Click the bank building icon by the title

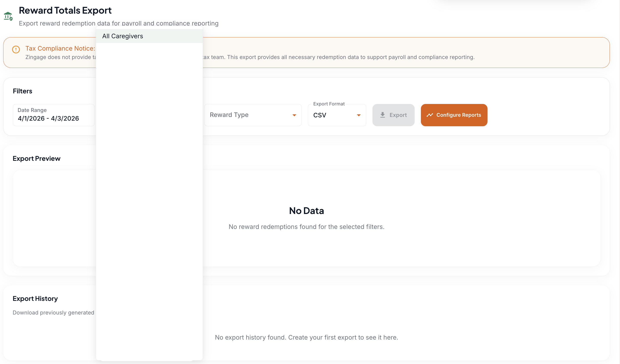coord(8,16)
